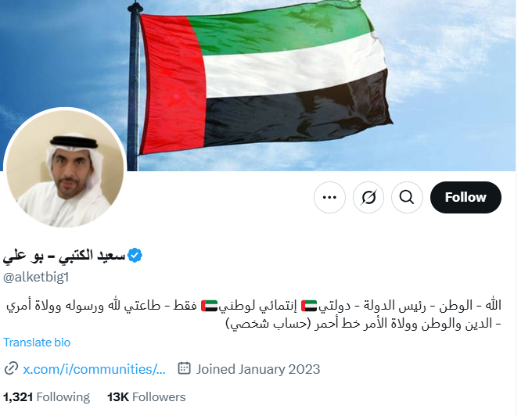The height and width of the screenshot is (416, 532).
Task: Click the Arabic display name heading
Action: click(64, 256)
